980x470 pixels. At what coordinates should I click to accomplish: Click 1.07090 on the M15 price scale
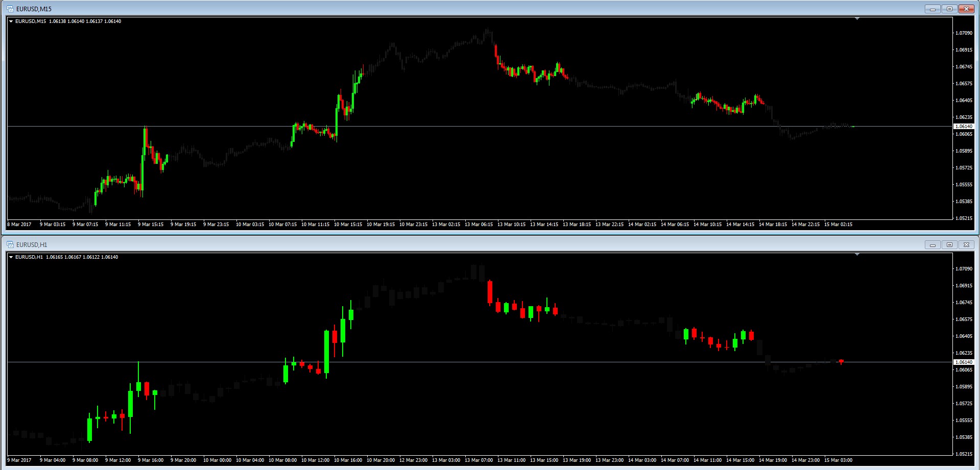click(964, 33)
